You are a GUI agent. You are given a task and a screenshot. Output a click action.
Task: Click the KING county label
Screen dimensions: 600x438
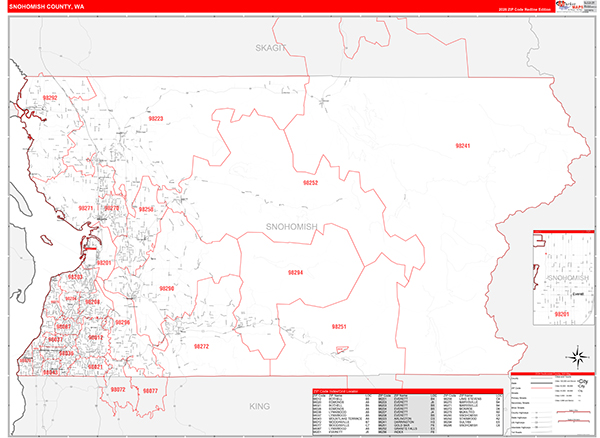pos(259,406)
